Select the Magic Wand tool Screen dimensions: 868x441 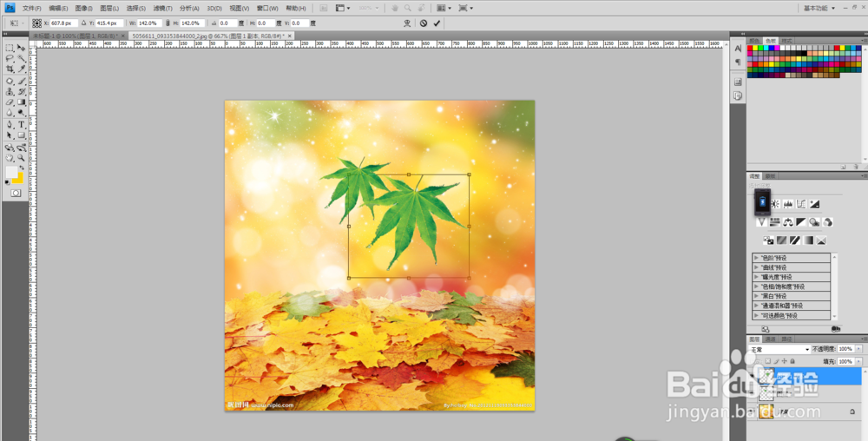[21, 58]
